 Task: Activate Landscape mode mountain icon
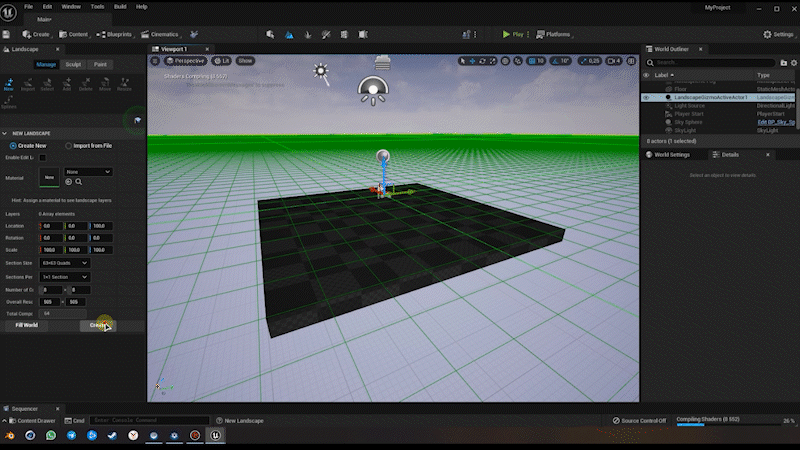point(289,34)
